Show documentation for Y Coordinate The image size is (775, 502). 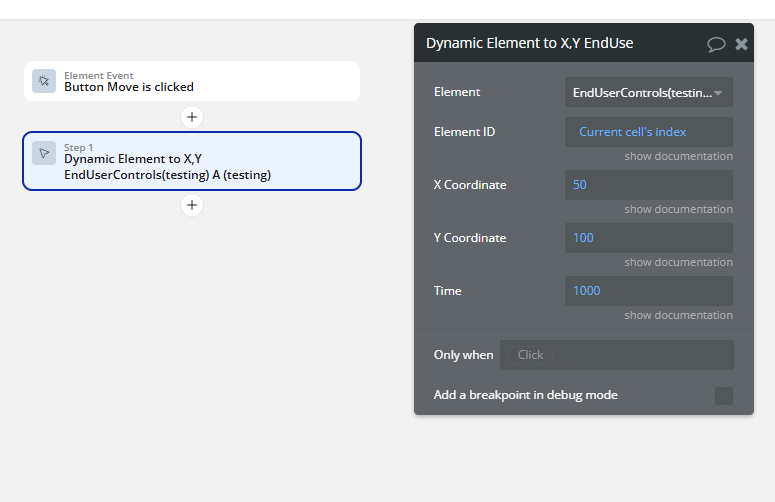(678, 262)
